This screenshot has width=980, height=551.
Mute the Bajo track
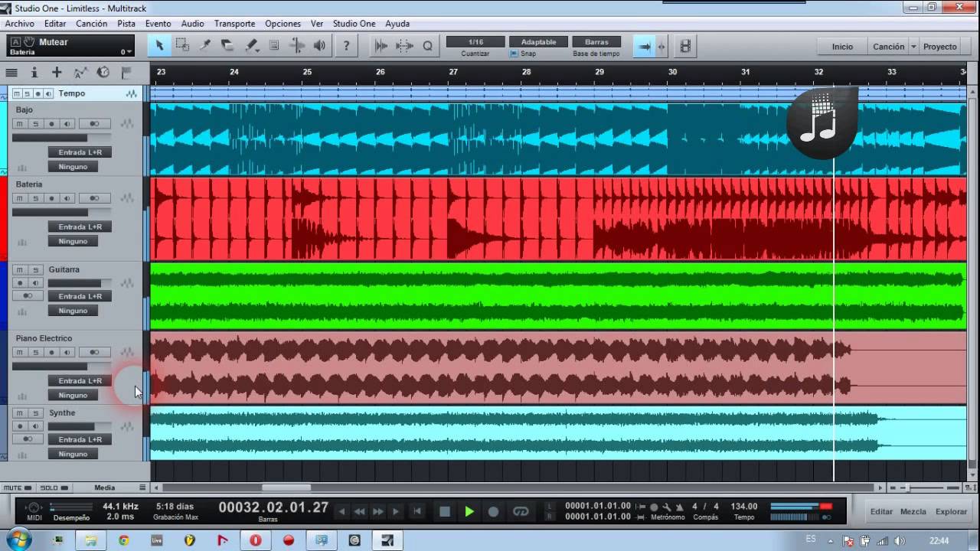pyautogui.click(x=20, y=124)
